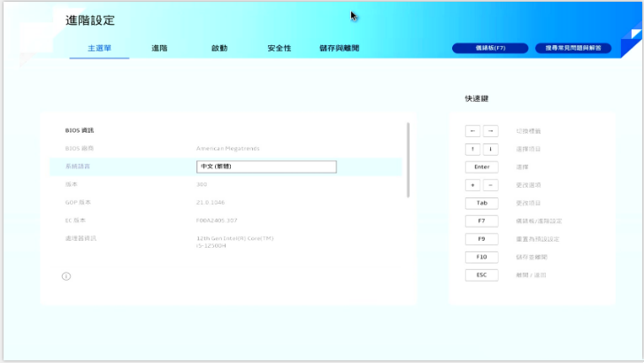Open the 啟動 tab
The height and width of the screenshot is (363, 644).
(x=219, y=48)
